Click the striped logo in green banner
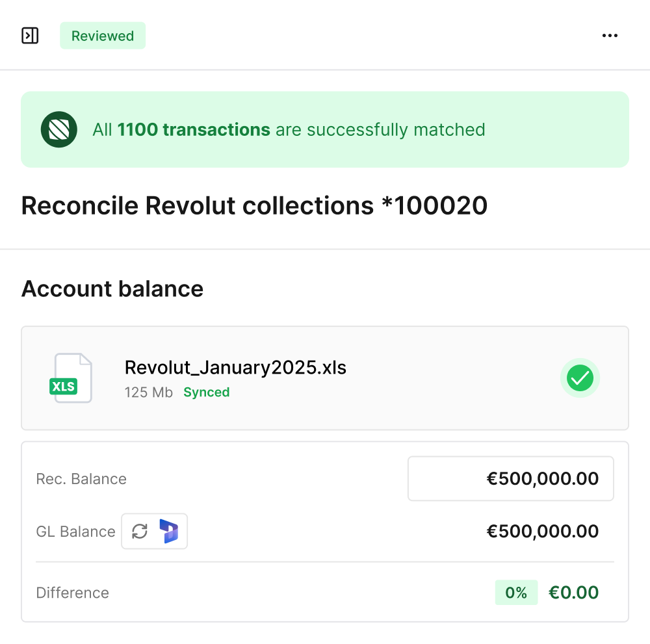The width and height of the screenshot is (650, 644). [59, 129]
